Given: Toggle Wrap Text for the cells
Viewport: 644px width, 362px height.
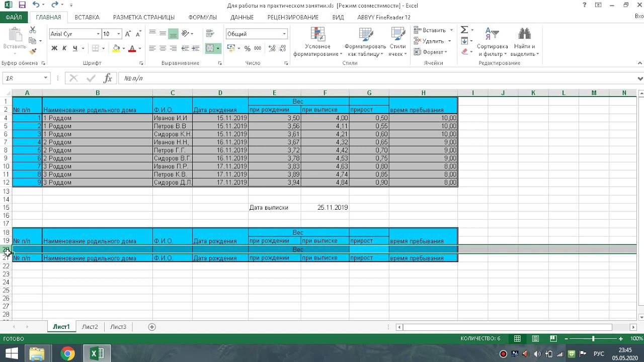Looking at the screenshot, I should (x=210, y=34).
